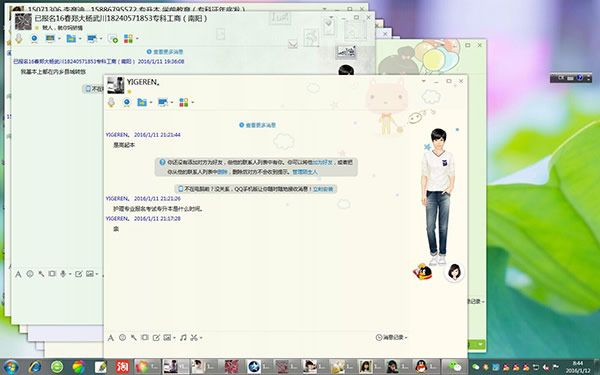Click 管理陌生人 link in stranger notice

click(x=305, y=172)
